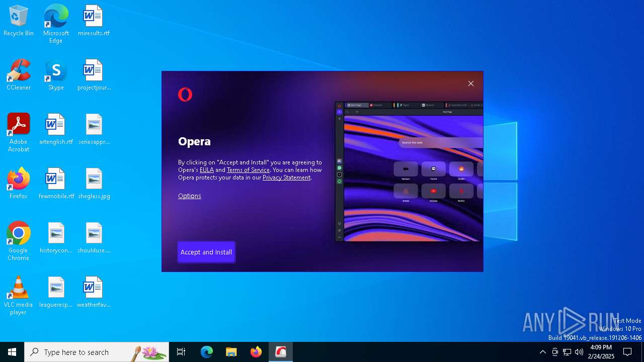The height and width of the screenshot is (362, 644).
Task: Select the fewmobile.rtf file icon
Action: click(x=56, y=184)
